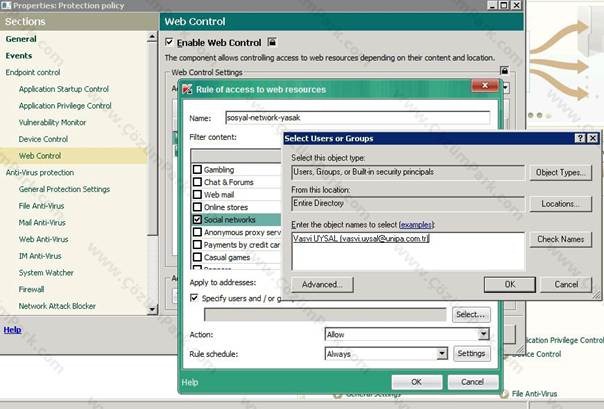Cancel the Select Users or Groups dialog
Screen dimensions: 604x409
pos(566,284)
